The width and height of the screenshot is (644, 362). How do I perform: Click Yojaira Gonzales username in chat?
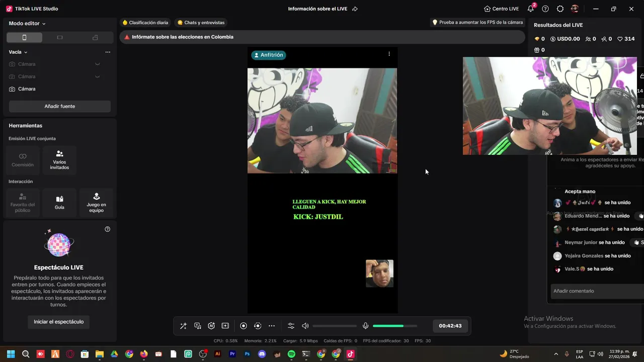[584, 256]
